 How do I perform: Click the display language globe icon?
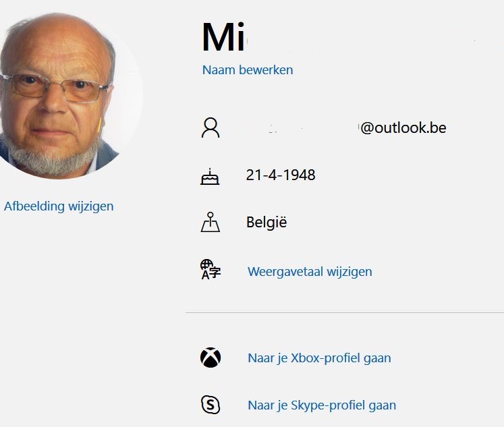tap(210, 270)
